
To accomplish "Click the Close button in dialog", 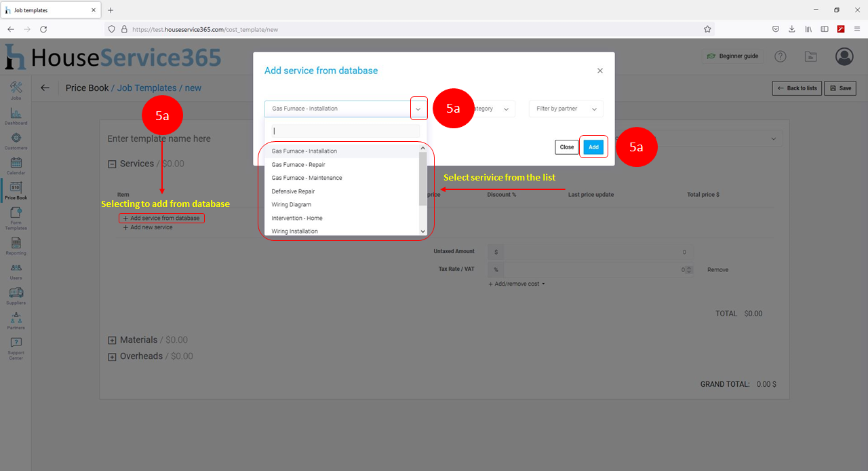I will [x=567, y=147].
